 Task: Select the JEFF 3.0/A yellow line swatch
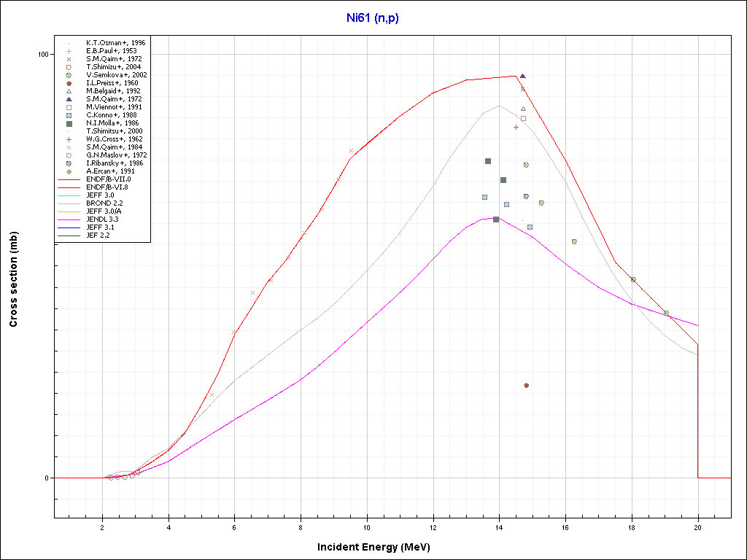[x=70, y=211]
